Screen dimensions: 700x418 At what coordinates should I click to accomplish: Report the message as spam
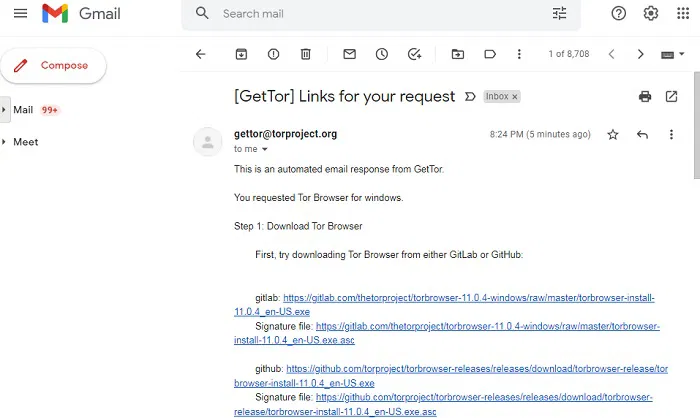273,54
